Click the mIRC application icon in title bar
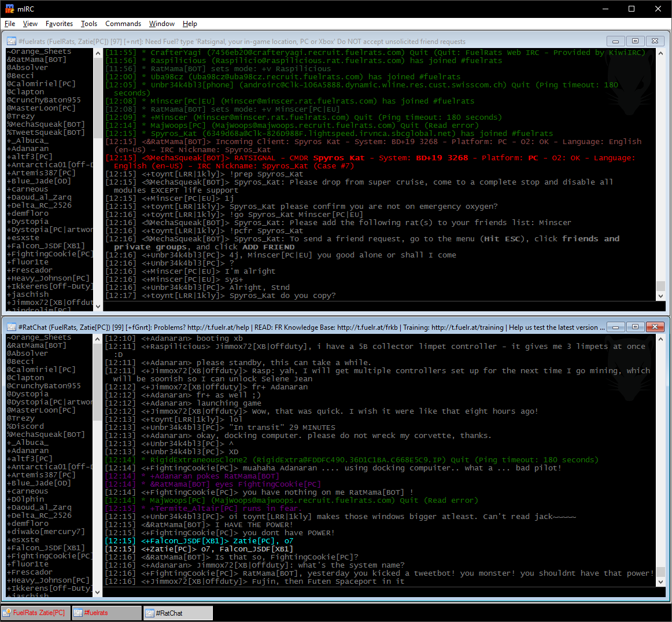This screenshot has height=622, width=672. coord(9,9)
